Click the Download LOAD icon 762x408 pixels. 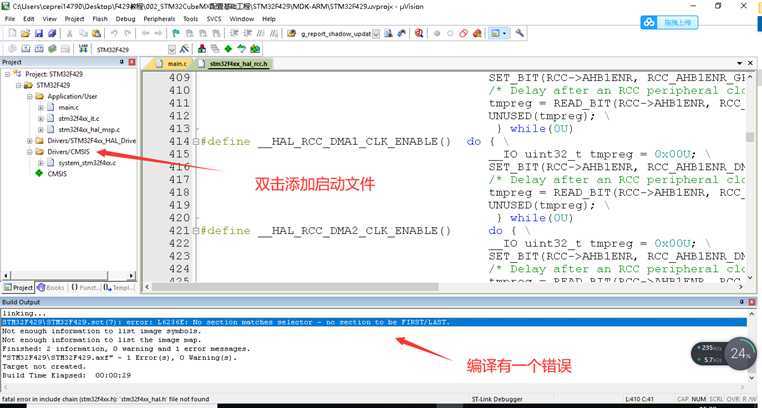(83, 49)
